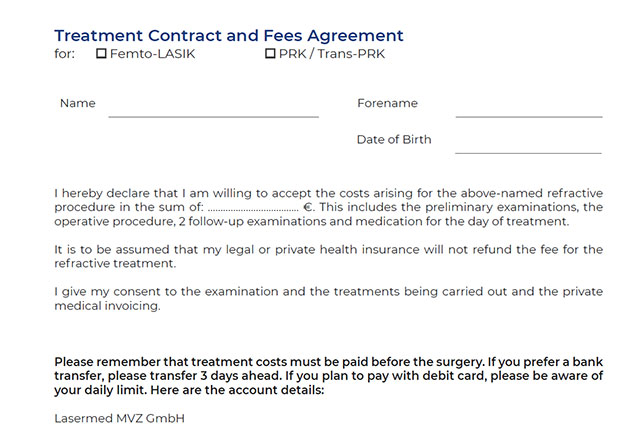Image resolution: width=640 pixels, height=426 pixels.
Task: Click the Treatment Contract and Fees Agreement title
Action: (x=229, y=35)
